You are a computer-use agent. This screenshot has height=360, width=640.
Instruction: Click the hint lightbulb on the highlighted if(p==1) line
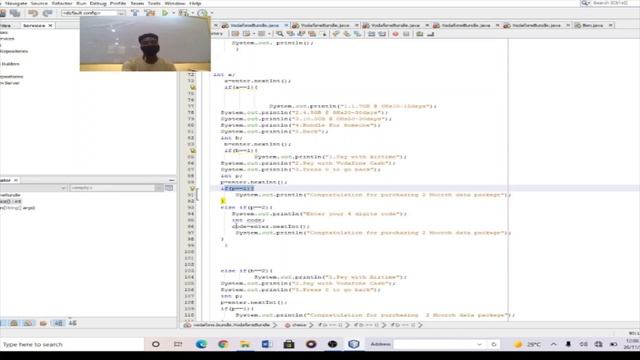click(x=193, y=189)
